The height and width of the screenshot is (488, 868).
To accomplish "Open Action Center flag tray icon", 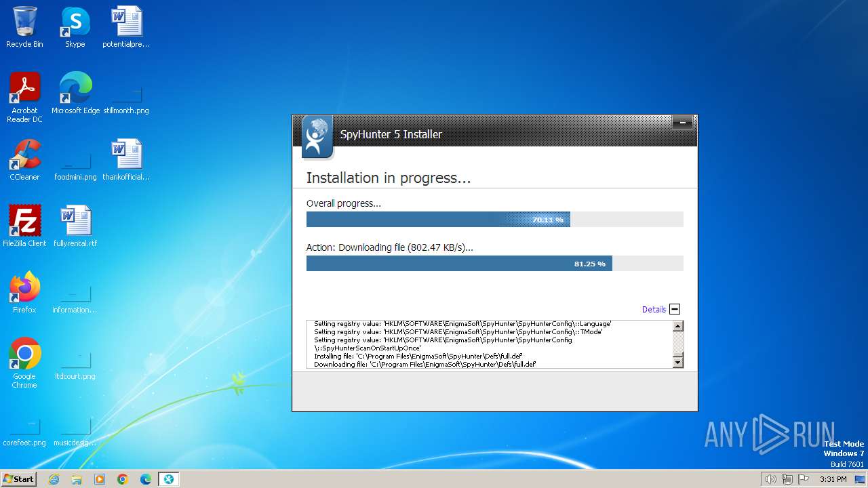I will click(x=804, y=479).
